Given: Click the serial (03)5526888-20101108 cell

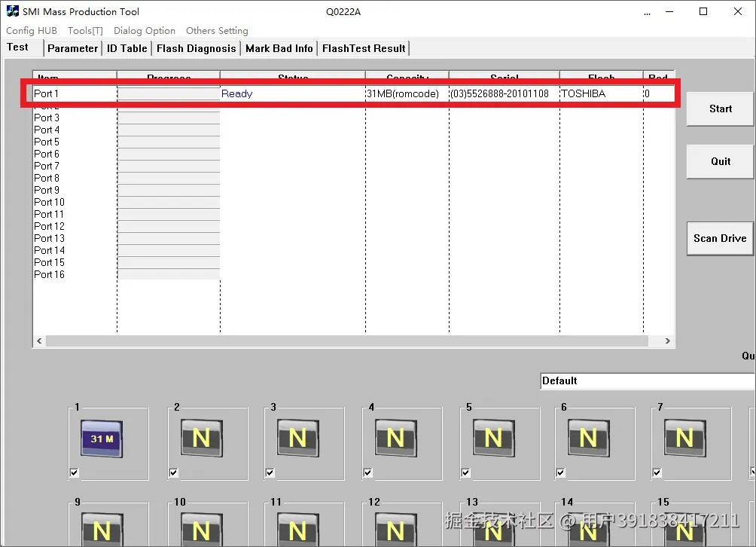Looking at the screenshot, I should (x=499, y=93).
